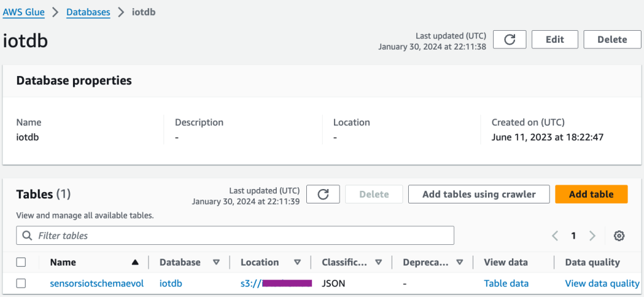The image size is (644, 297).
Task: Go to next page of tables
Action: click(592, 236)
